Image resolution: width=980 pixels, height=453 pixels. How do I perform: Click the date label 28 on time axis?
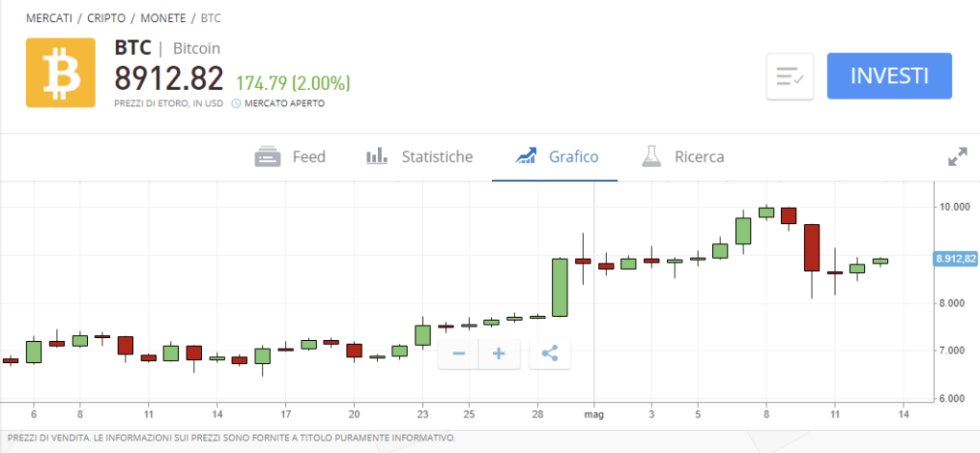tap(536, 414)
